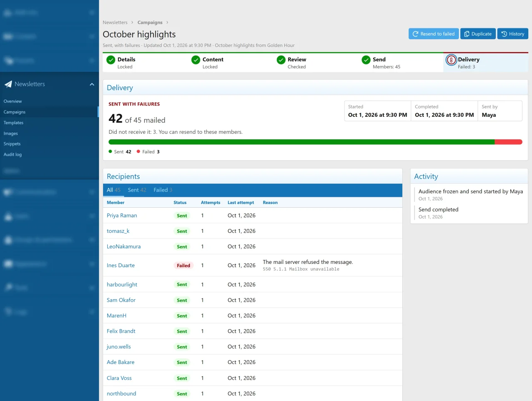Go to Campaigns breadcrumb link
The width and height of the screenshot is (532, 401).
150,22
